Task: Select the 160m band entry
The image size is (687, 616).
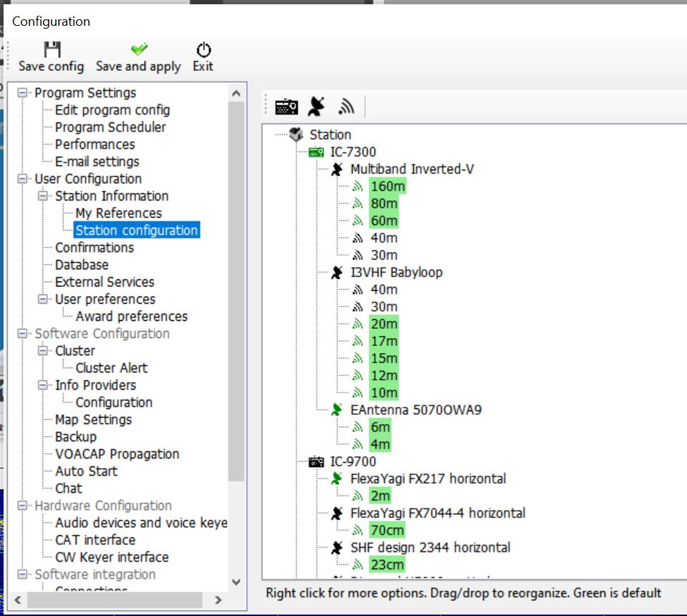Action: (388, 187)
